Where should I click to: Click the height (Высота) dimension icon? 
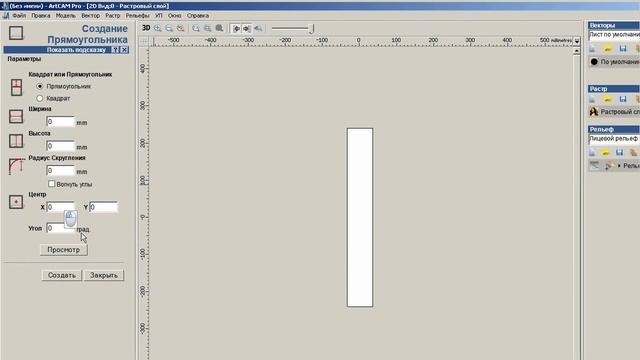(16, 141)
